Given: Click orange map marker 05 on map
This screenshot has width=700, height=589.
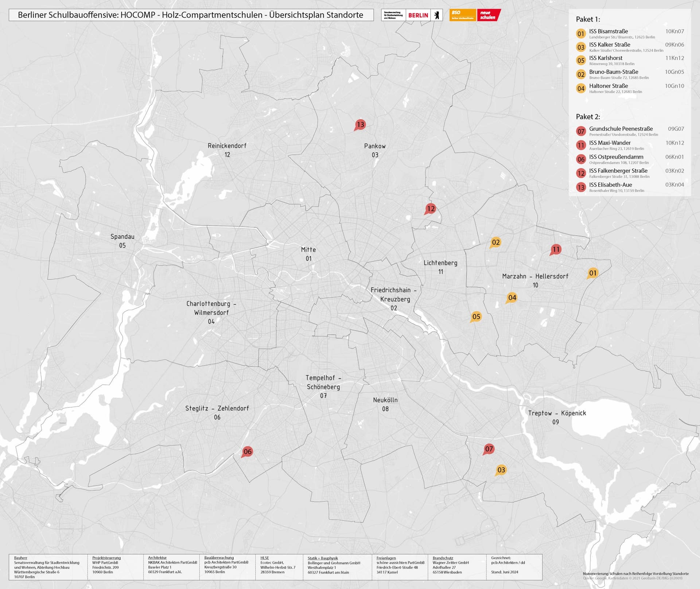Looking at the screenshot, I should pyautogui.click(x=476, y=317).
